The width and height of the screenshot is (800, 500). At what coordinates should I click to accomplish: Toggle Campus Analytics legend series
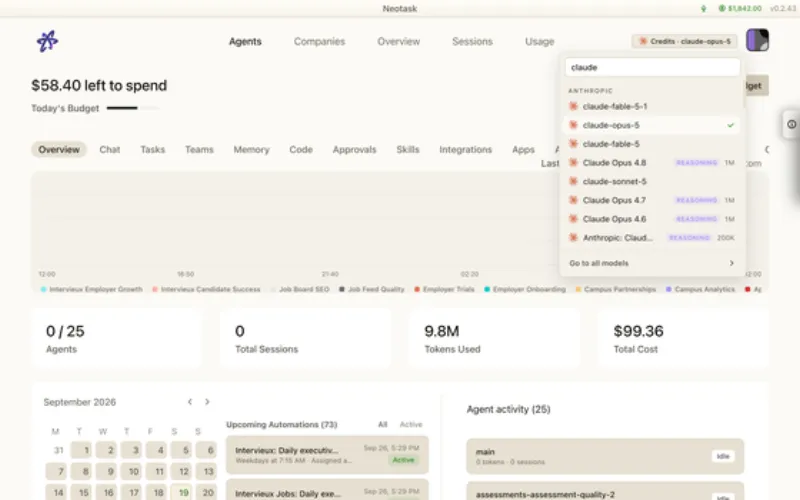pos(701,289)
